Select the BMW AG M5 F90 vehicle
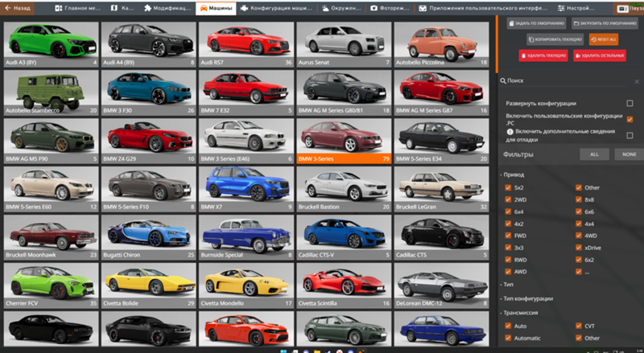 click(x=51, y=141)
